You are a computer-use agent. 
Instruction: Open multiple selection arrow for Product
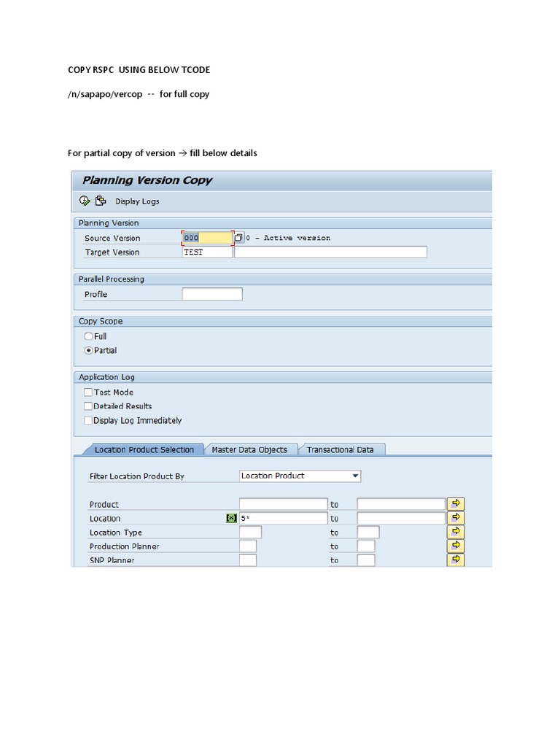(x=456, y=503)
